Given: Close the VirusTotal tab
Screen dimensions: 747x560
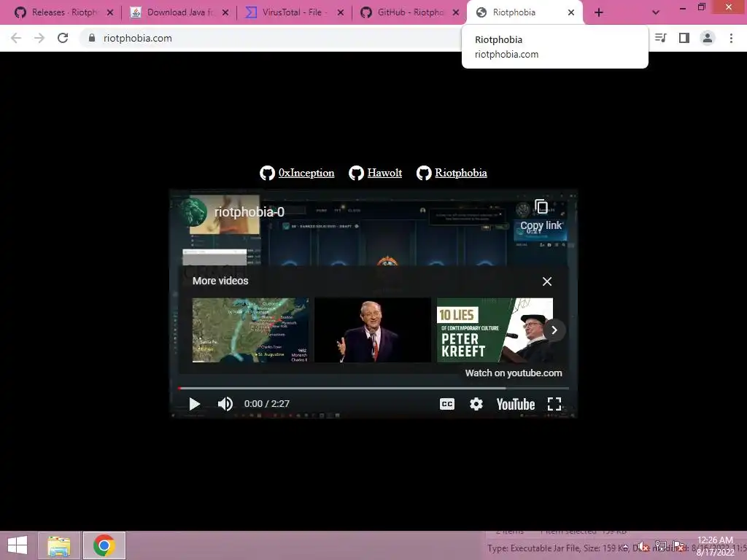Looking at the screenshot, I should [341, 12].
